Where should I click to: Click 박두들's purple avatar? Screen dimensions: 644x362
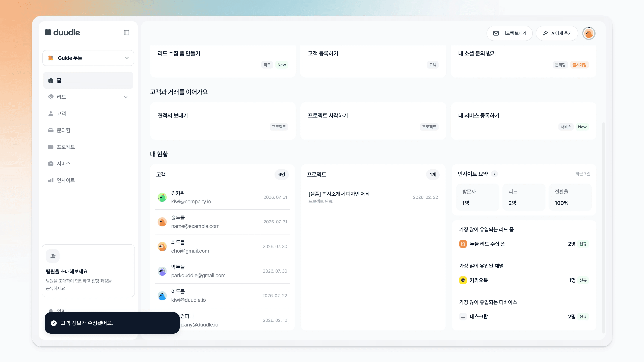(x=162, y=271)
